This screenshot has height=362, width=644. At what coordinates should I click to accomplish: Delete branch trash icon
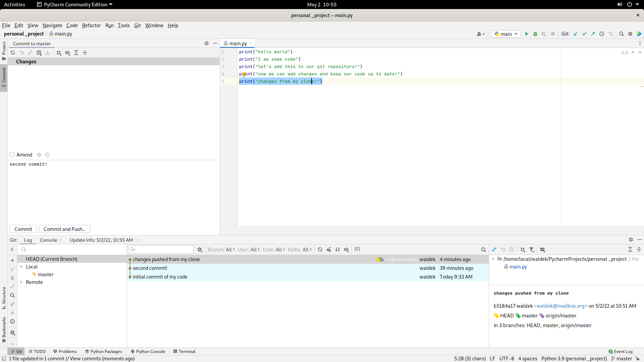tap(12, 278)
